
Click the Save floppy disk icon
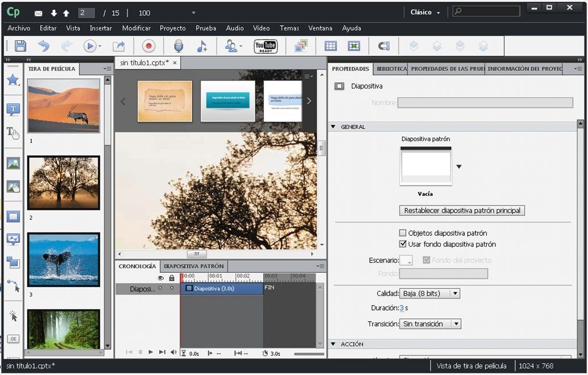click(x=20, y=46)
